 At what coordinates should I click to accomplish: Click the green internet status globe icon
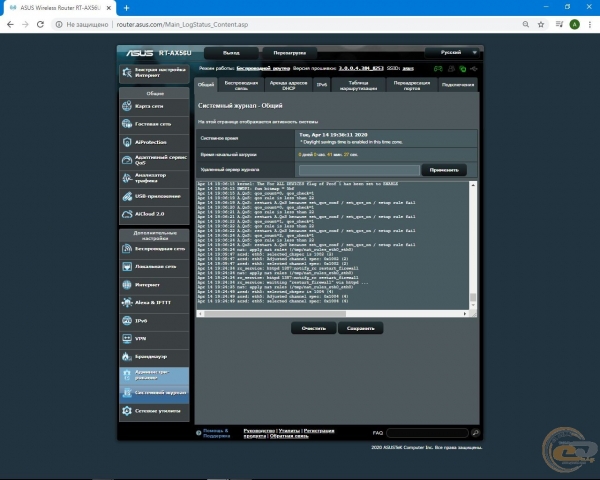click(463, 69)
